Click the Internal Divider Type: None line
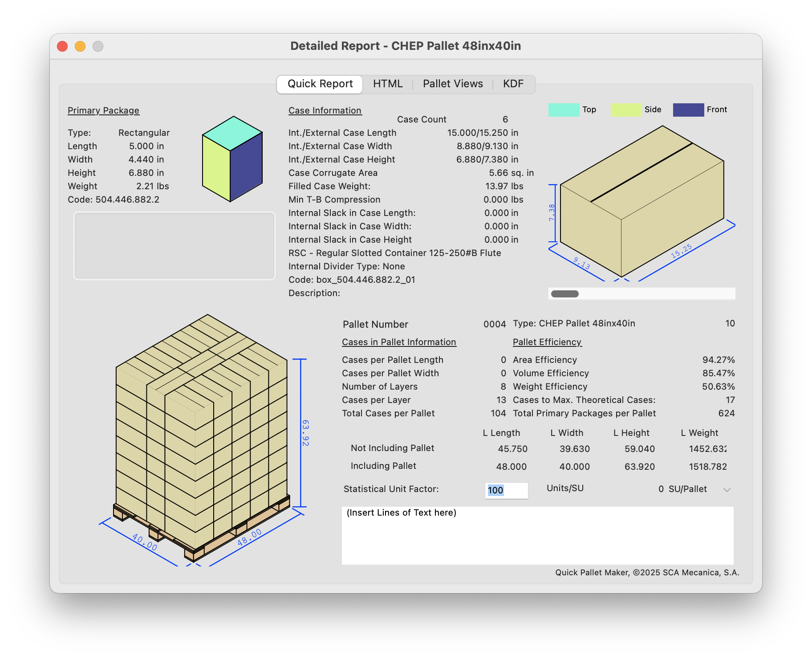The width and height of the screenshot is (812, 659). 347,266
